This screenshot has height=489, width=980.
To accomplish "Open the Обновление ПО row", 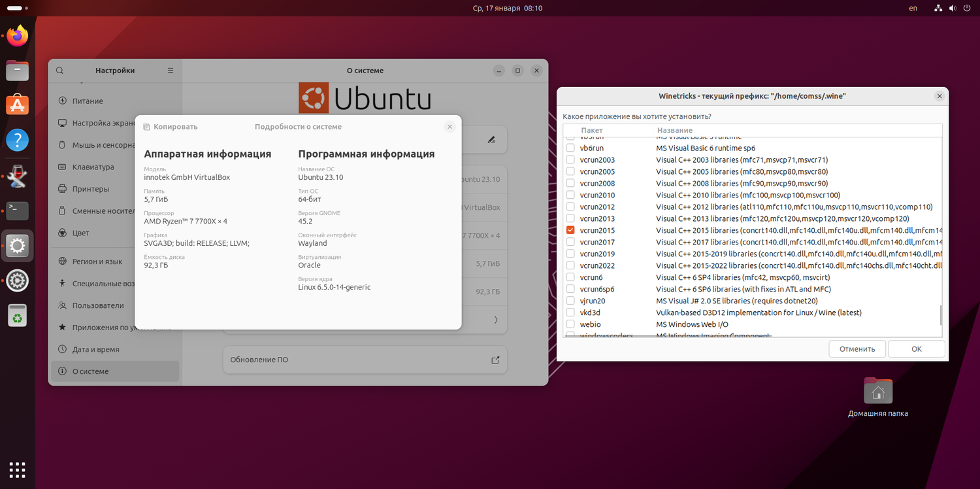I will (x=365, y=360).
